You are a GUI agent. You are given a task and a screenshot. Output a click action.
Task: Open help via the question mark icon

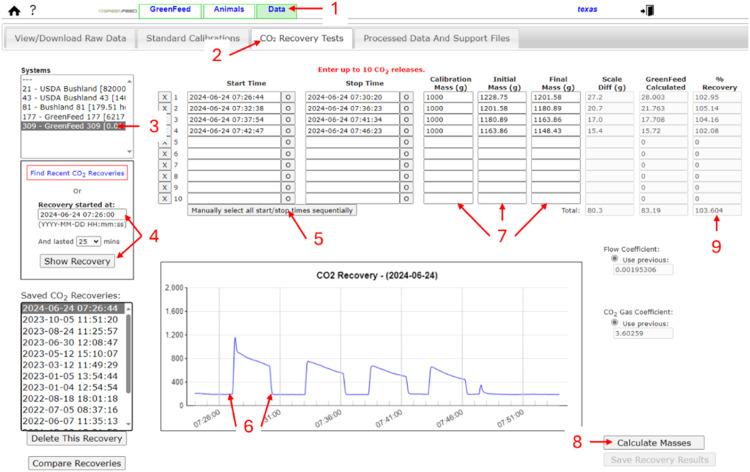coord(33,10)
